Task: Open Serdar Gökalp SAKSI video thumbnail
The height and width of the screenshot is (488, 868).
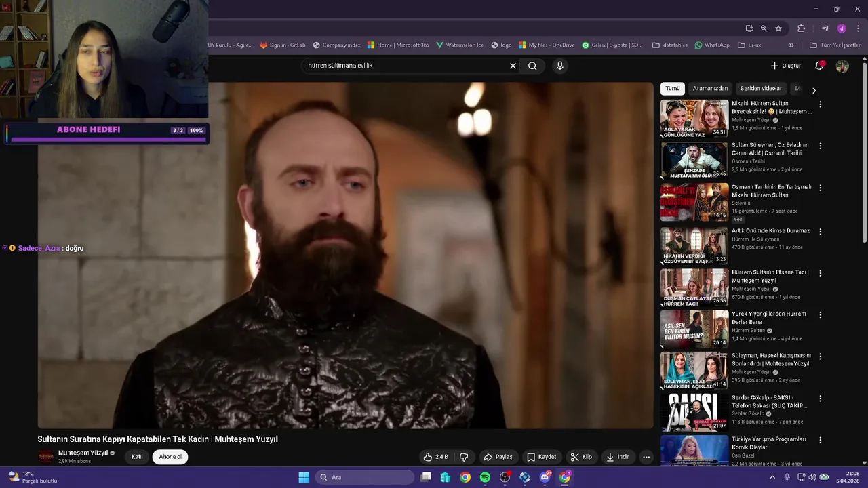Action: pyautogui.click(x=694, y=412)
